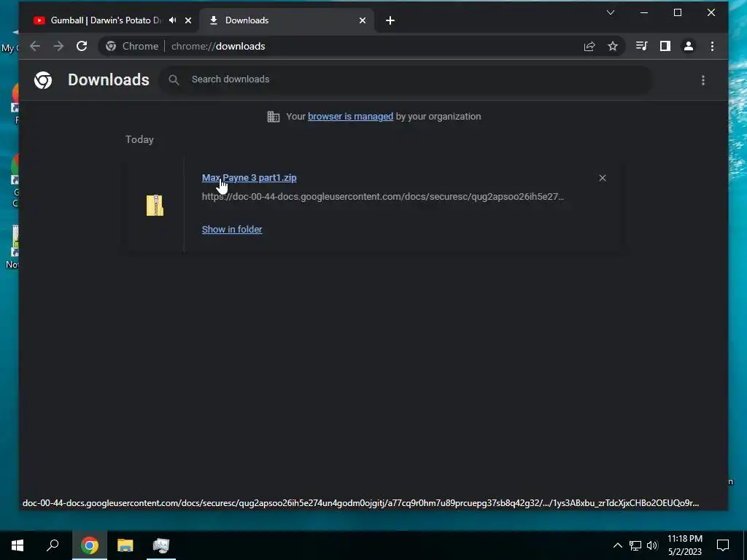
Task: Click the search magnifier icon
Action: point(174,80)
